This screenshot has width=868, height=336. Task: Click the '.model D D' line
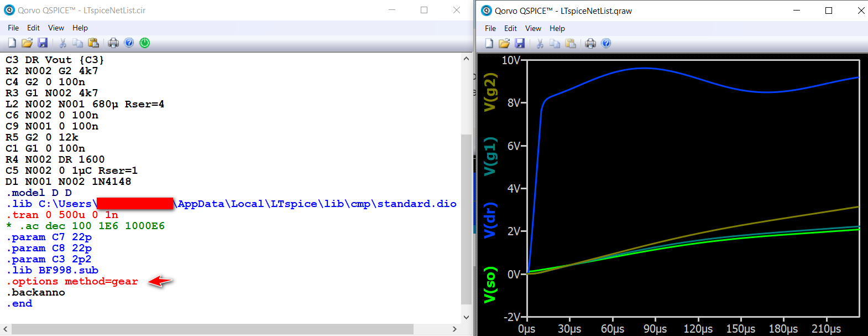coord(39,193)
